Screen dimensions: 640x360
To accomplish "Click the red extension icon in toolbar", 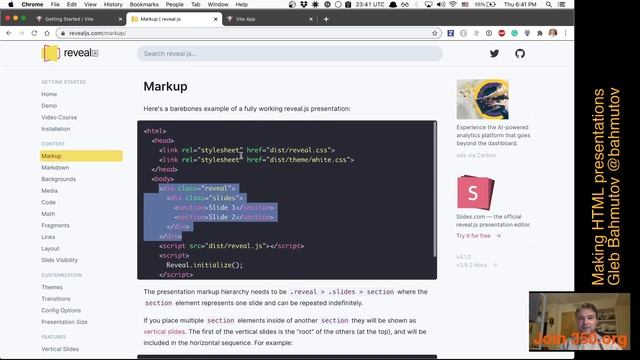I will (502, 33).
